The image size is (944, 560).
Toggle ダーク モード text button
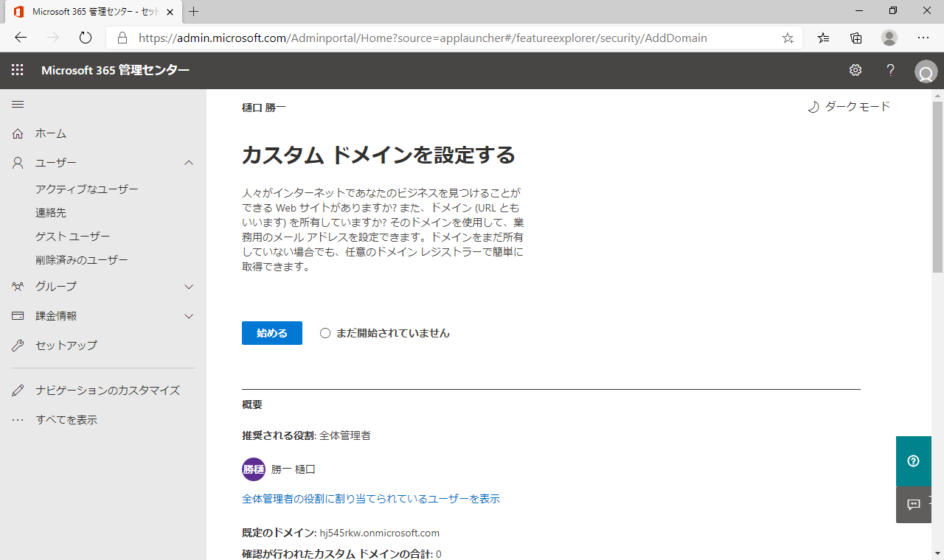[858, 107]
